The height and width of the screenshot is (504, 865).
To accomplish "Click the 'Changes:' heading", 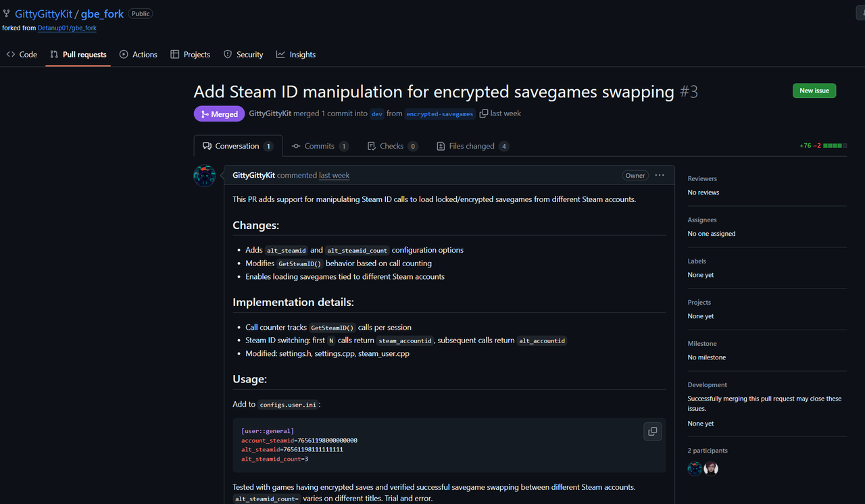I will [x=256, y=226].
